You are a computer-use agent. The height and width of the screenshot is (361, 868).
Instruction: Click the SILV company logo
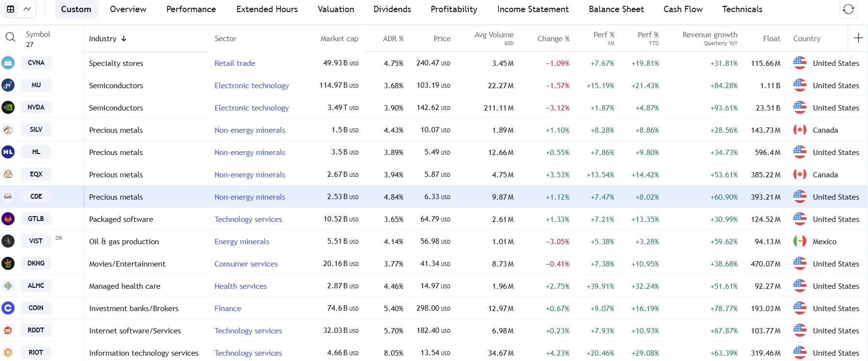8,130
